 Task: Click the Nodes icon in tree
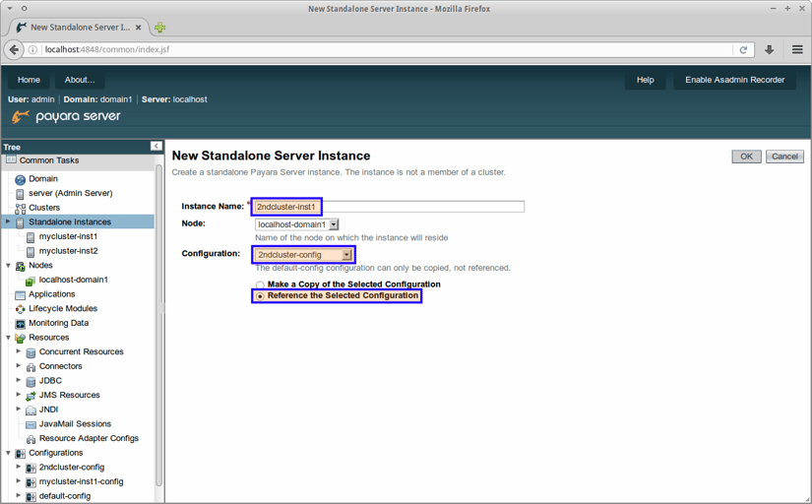pos(21,266)
